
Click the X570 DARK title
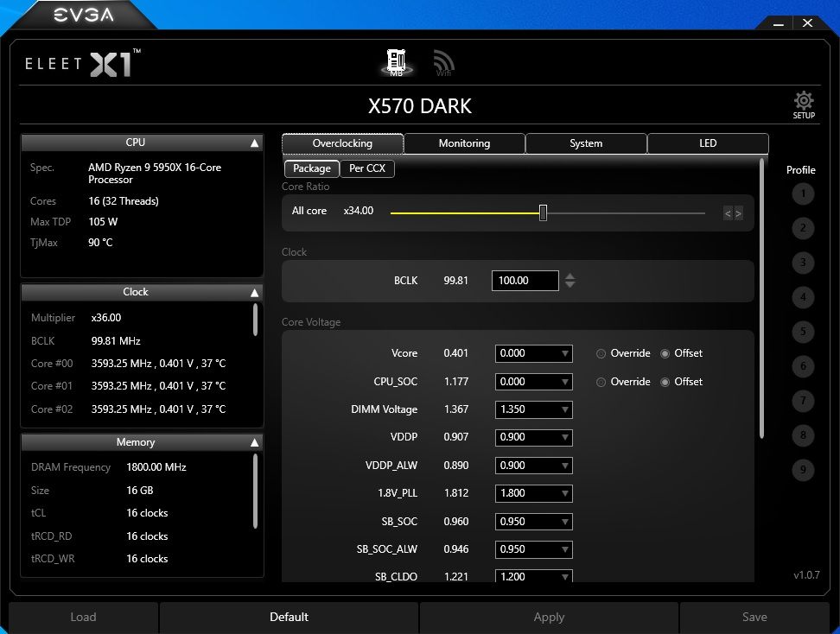coord(420,106)
